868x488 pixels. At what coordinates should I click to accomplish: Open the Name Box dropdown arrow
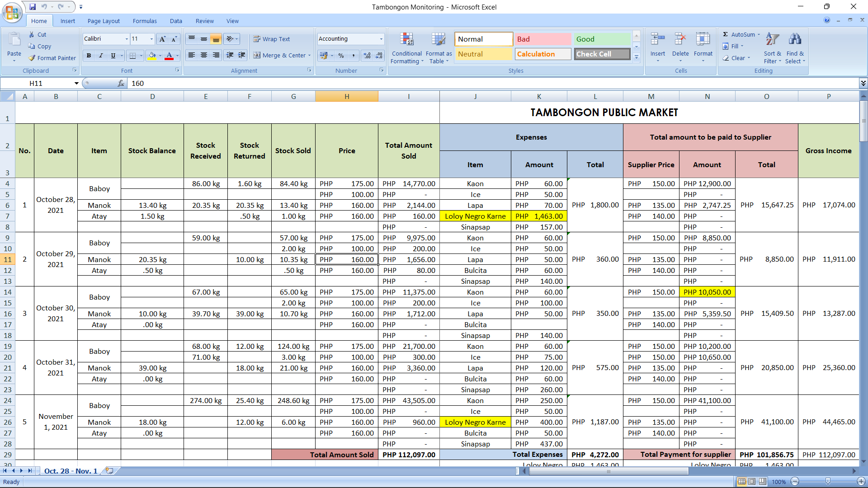tap(76, 83)
